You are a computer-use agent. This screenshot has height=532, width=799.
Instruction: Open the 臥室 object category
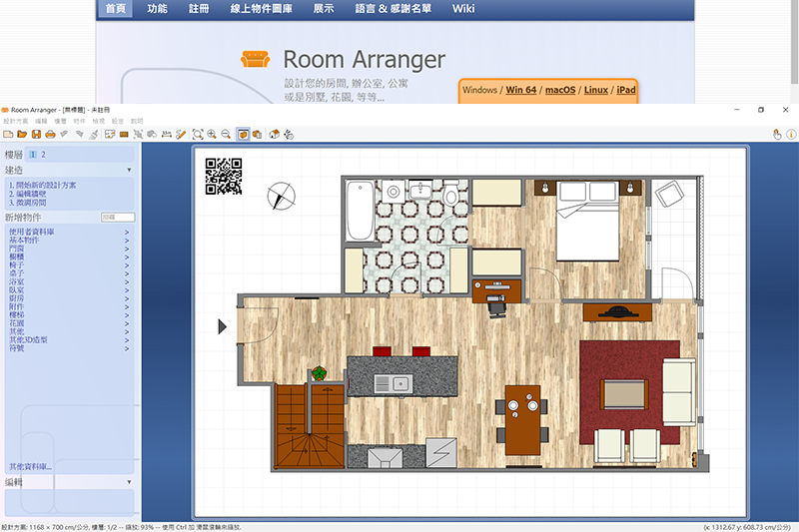tap(69, 290)
